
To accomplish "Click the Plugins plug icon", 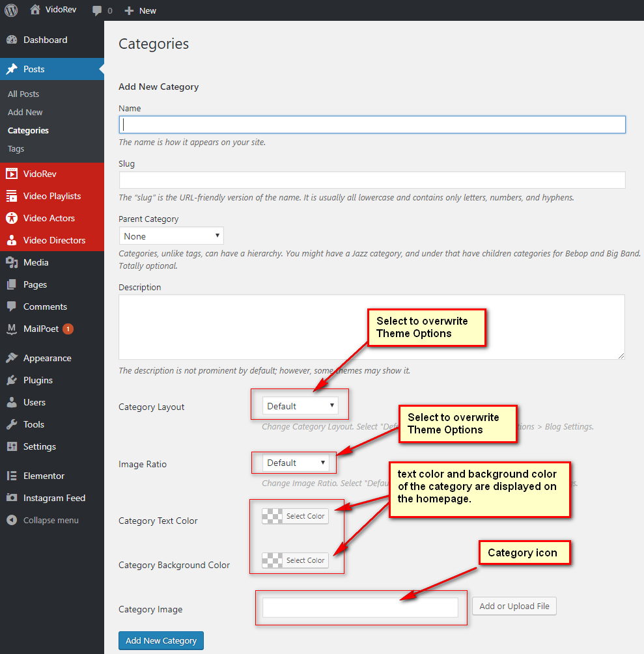I will 12,380.
